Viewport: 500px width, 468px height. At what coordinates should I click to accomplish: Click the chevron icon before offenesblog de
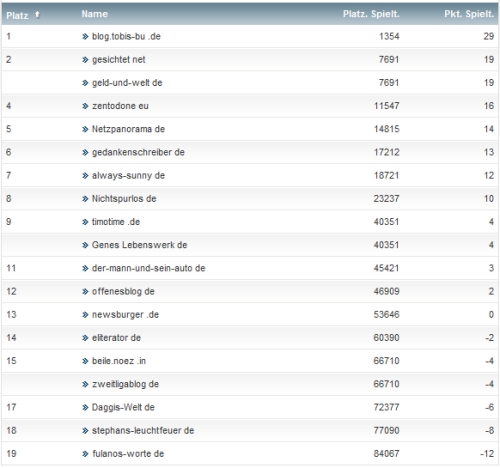tap(85, 291)
